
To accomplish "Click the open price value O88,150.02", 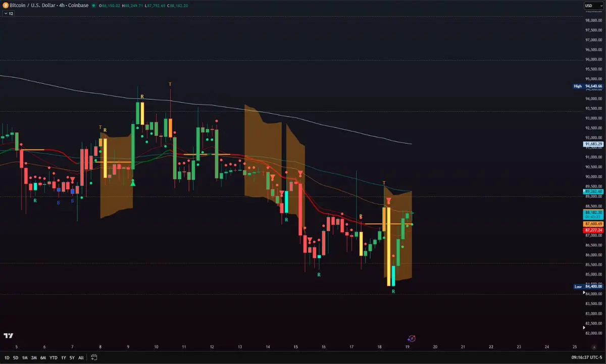I will [x=111, y=6].
